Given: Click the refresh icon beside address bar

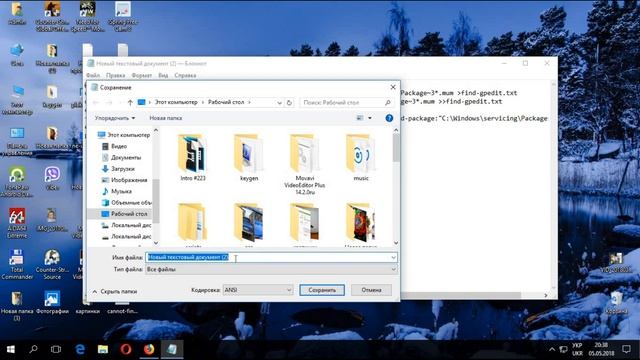Looking at the screenshot, I should (289, 102).
